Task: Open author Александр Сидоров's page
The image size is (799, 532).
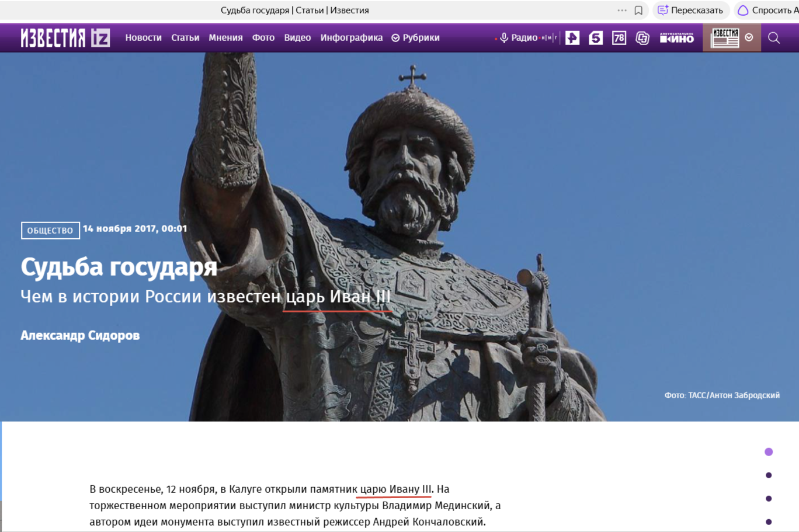Action: [80, 335]
